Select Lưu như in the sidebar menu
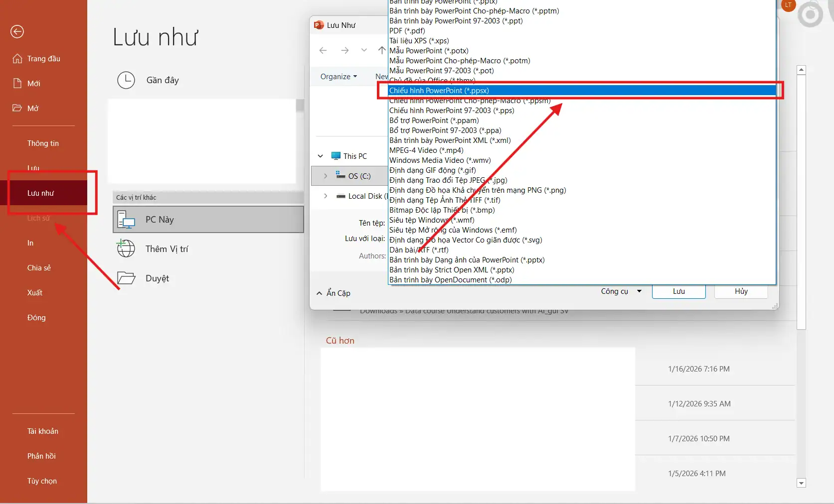 tap(40, 193)
